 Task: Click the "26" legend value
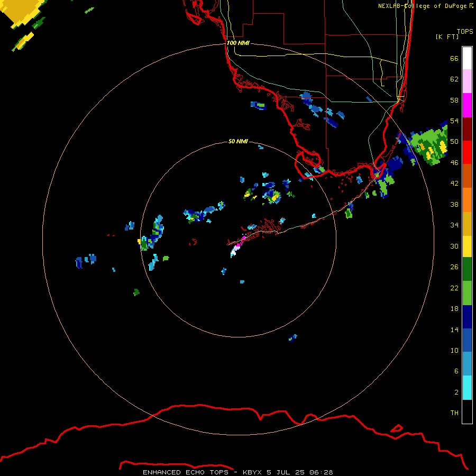[454, 267]
